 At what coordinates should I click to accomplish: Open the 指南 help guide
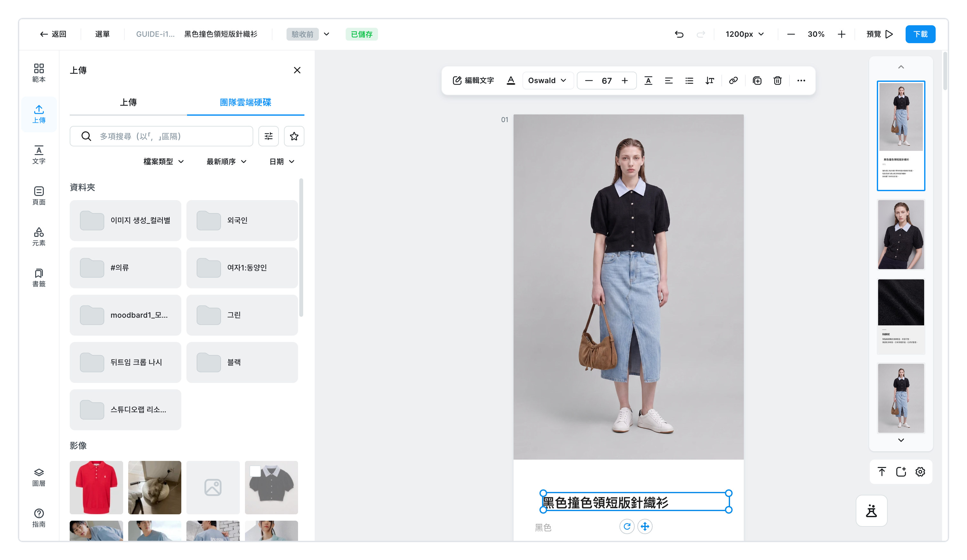click(x=39, y=518)
